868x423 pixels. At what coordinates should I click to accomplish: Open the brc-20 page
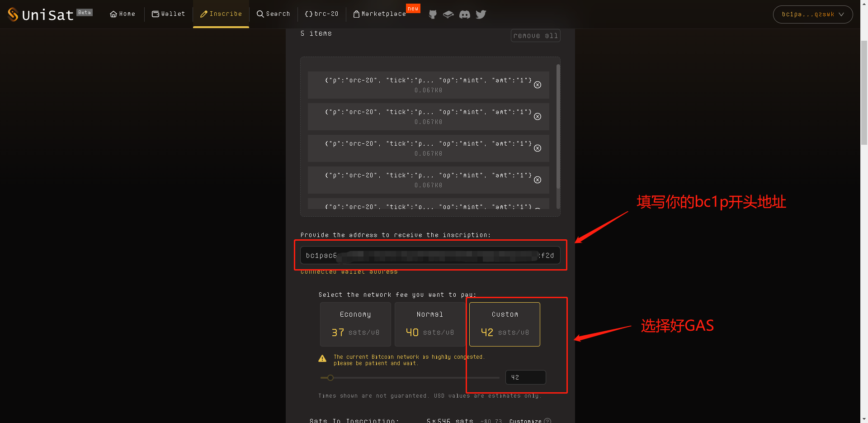click(321, 14)
